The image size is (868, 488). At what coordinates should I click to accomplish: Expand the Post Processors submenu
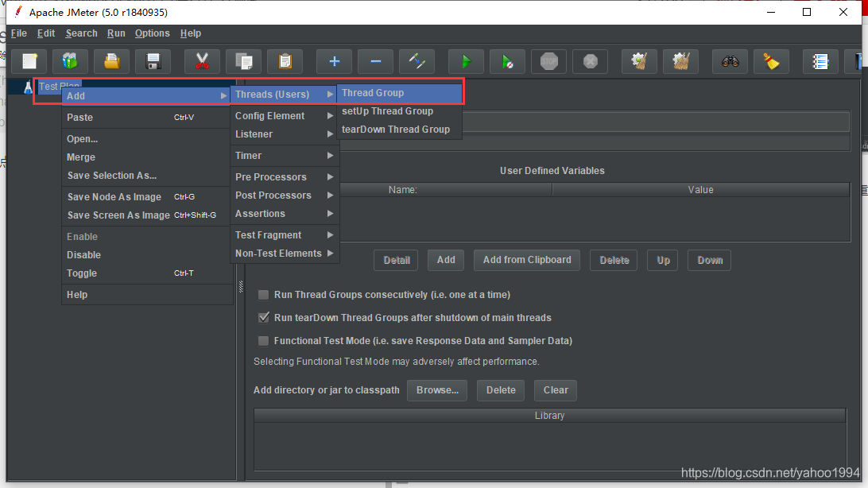coord(284,196)
